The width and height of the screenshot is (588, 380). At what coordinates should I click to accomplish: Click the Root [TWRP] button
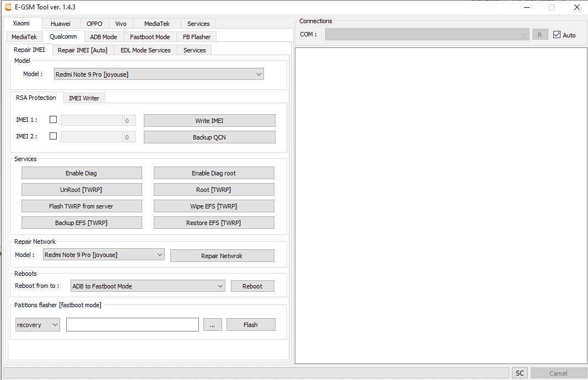(x=214, y=189)
